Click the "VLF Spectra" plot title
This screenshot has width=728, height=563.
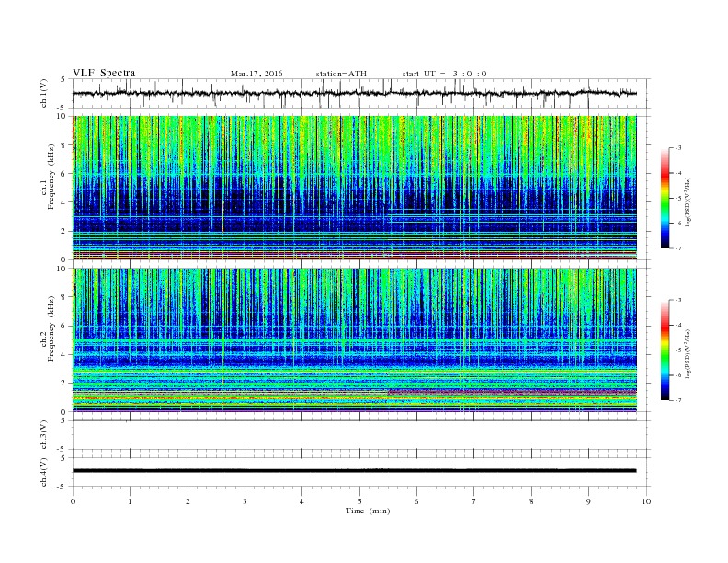(104, 73)
